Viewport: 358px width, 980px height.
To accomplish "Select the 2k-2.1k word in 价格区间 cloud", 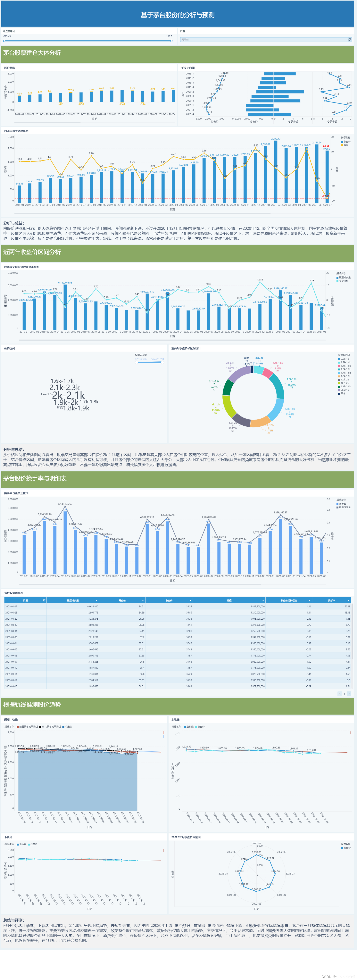I will tap(69, 395).
